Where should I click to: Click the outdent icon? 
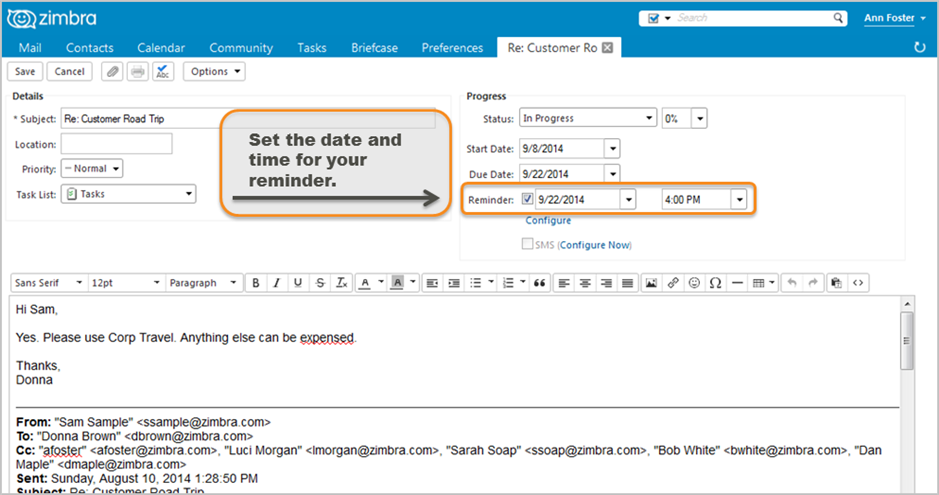pos(432,283)
